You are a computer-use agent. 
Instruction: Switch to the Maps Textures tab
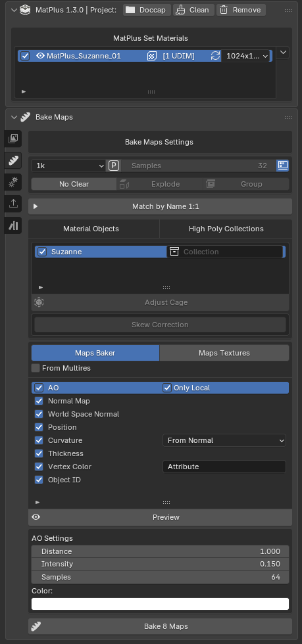coord(224,353)
